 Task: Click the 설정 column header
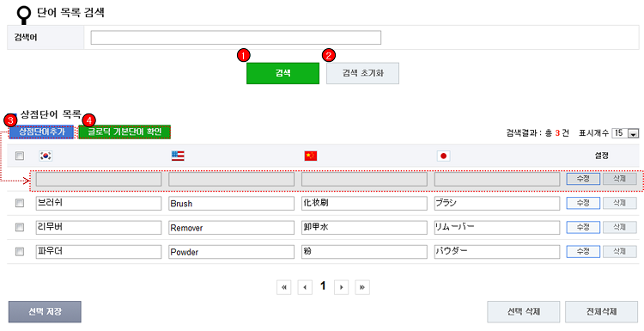601,156
